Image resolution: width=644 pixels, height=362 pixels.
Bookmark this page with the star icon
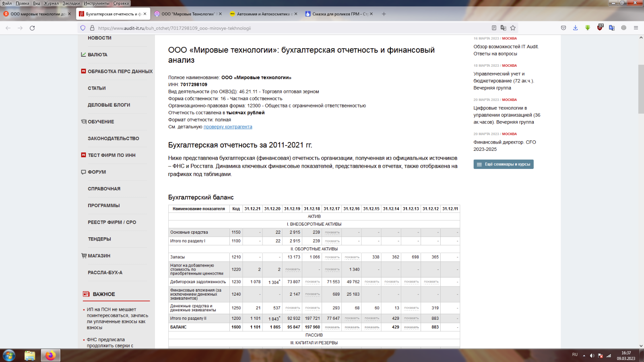(513, 28)
